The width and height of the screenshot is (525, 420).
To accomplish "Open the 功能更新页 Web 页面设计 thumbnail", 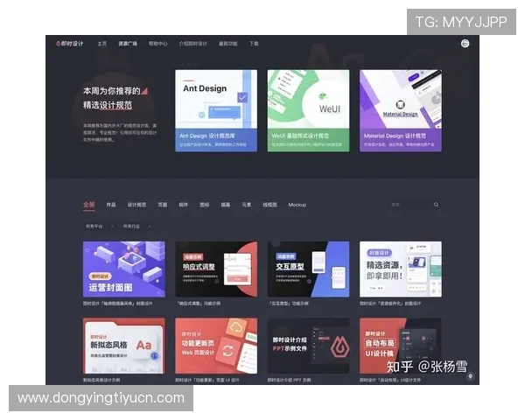I will pyautogui.click(x=216, y=346).
